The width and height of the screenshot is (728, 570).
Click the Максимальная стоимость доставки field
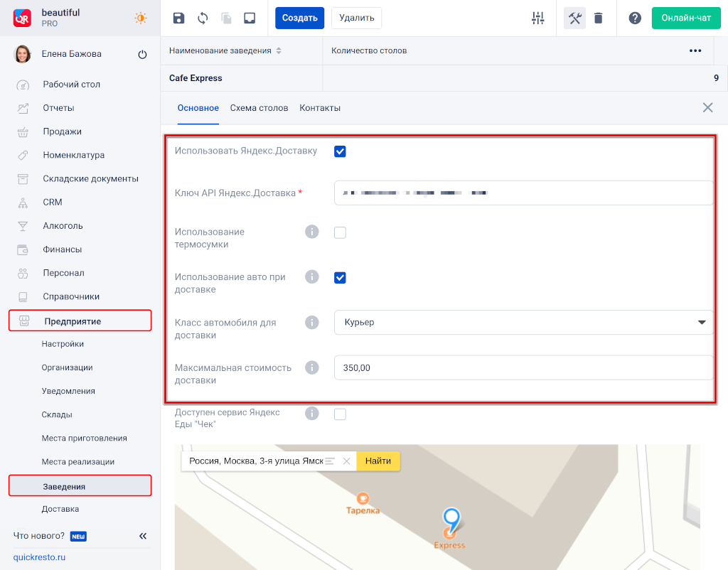[x=524, y=367]
